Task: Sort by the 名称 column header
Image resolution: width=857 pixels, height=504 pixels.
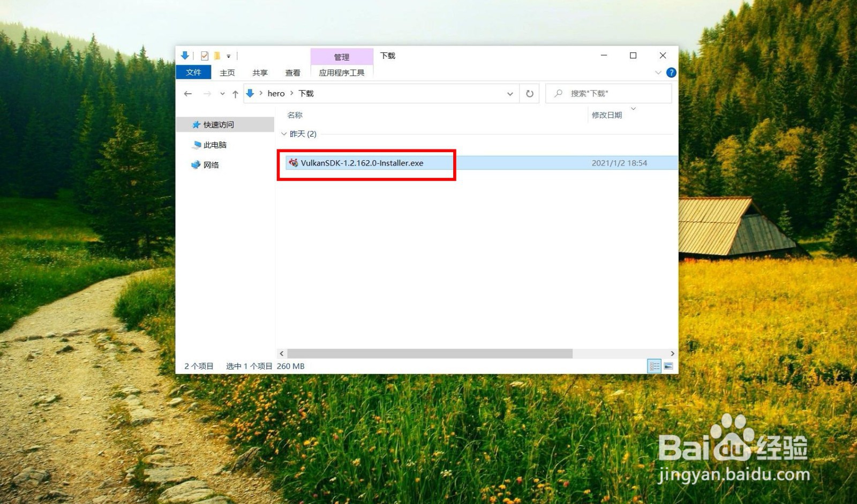Action: coord(295,115)
